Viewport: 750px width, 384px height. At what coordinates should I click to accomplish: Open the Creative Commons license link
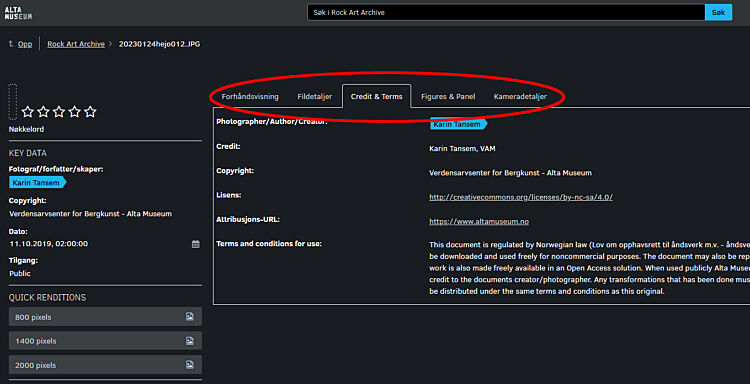click(521, 197)
